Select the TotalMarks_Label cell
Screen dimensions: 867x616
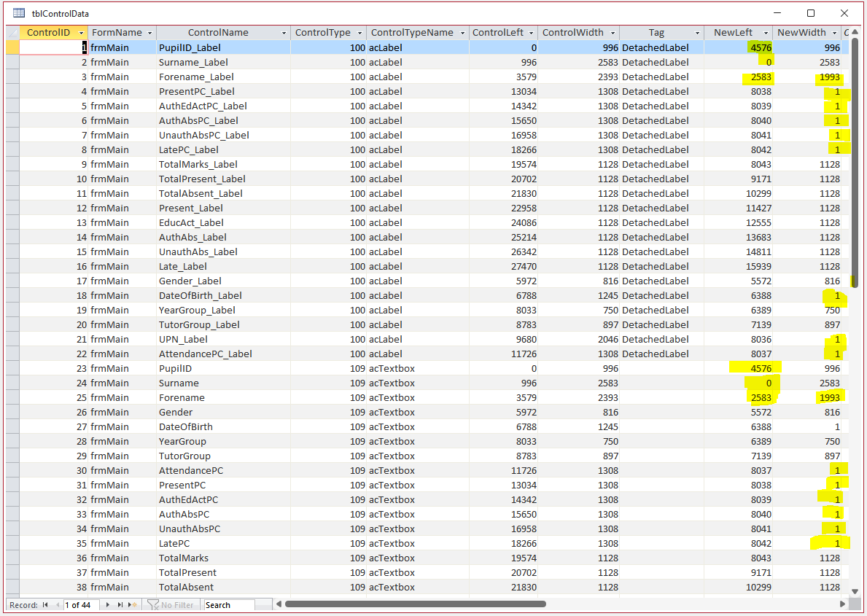tap(223, 164)
